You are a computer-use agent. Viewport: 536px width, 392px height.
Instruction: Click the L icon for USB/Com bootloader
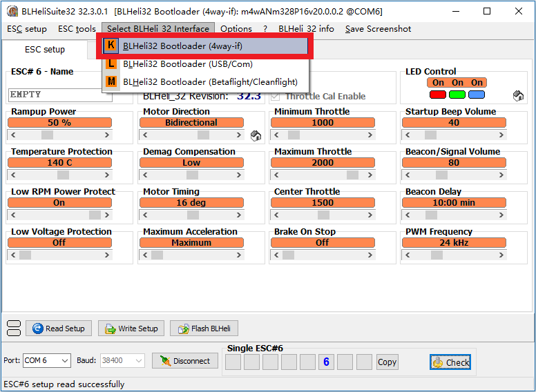coord(111,63)
